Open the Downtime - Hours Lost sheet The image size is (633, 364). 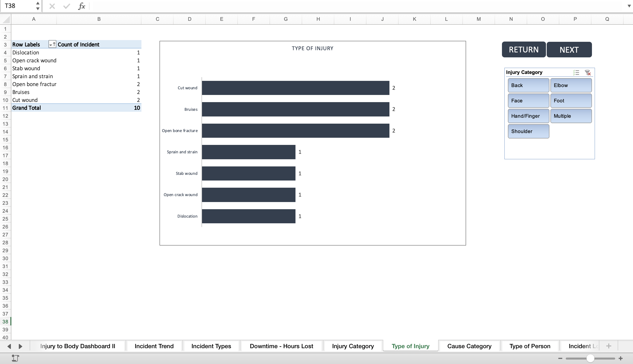[x=281, y=346]
